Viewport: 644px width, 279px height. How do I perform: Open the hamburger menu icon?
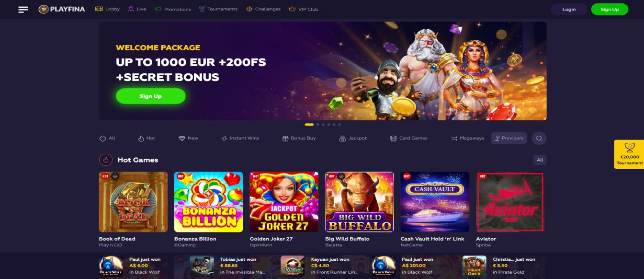(23, 9)
